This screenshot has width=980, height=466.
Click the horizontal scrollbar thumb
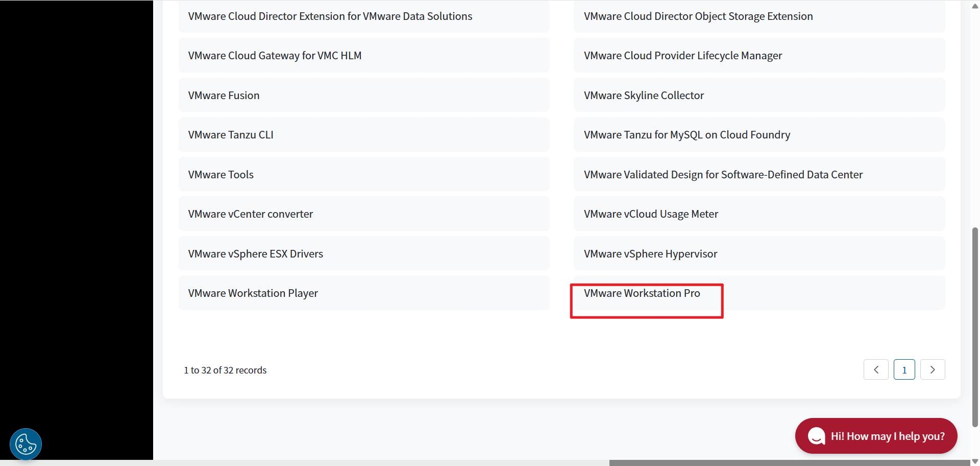tap(790, 463)
